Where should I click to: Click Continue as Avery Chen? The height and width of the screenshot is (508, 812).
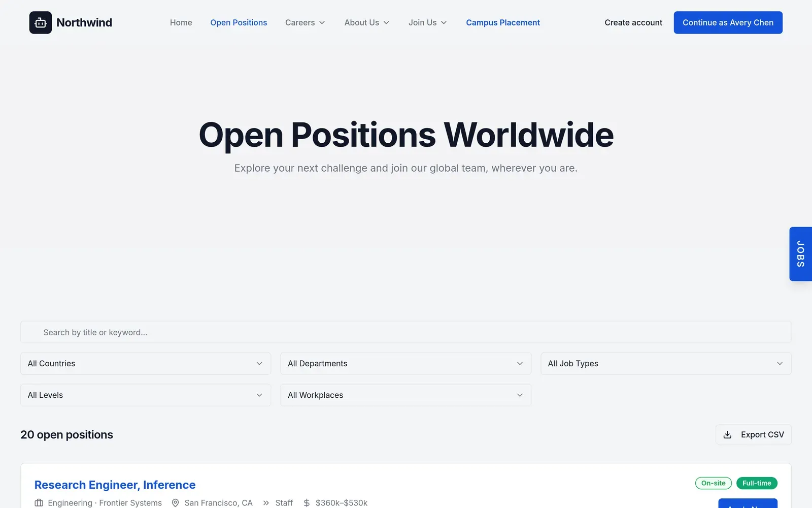click(728, 22)
